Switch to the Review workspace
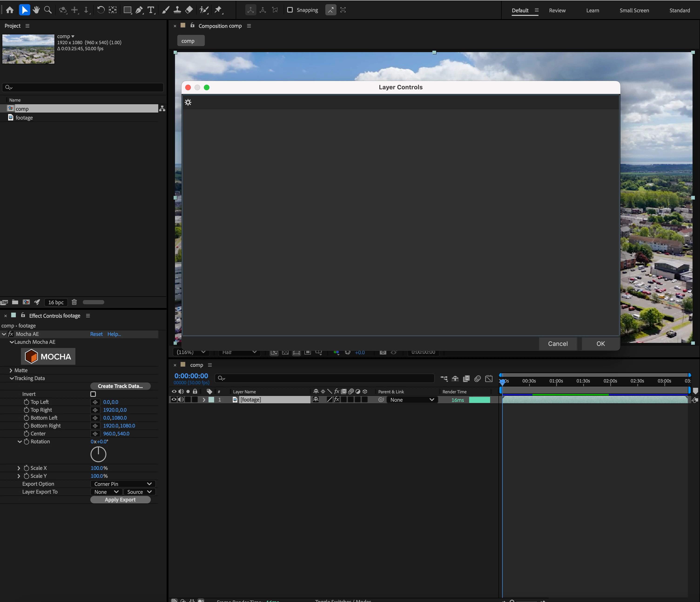700x602 pixels. pyautogui.click(x=557, y=10)
